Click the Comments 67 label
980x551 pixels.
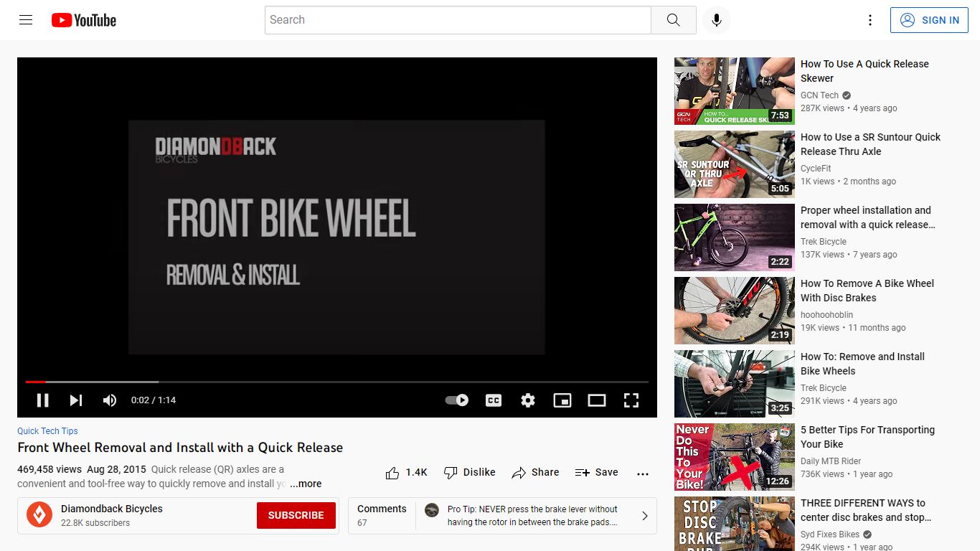pos(382,515)
